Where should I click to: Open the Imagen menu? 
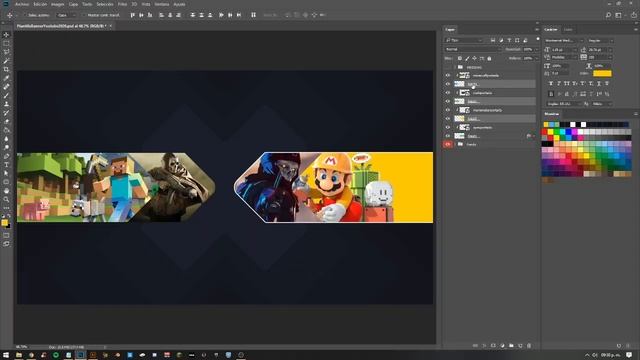[x=58, y=4]
